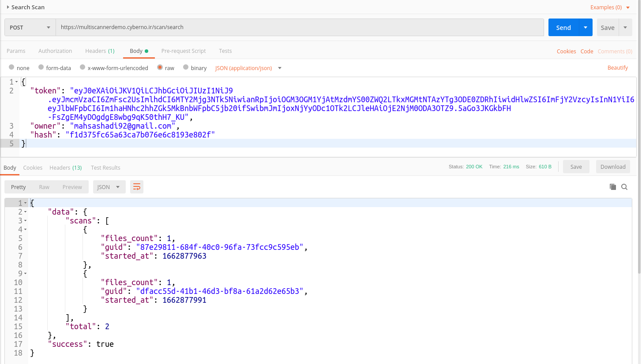Switch to the Authorization tab
Viewport: 642px width, 364px height.
pos(55,51)
